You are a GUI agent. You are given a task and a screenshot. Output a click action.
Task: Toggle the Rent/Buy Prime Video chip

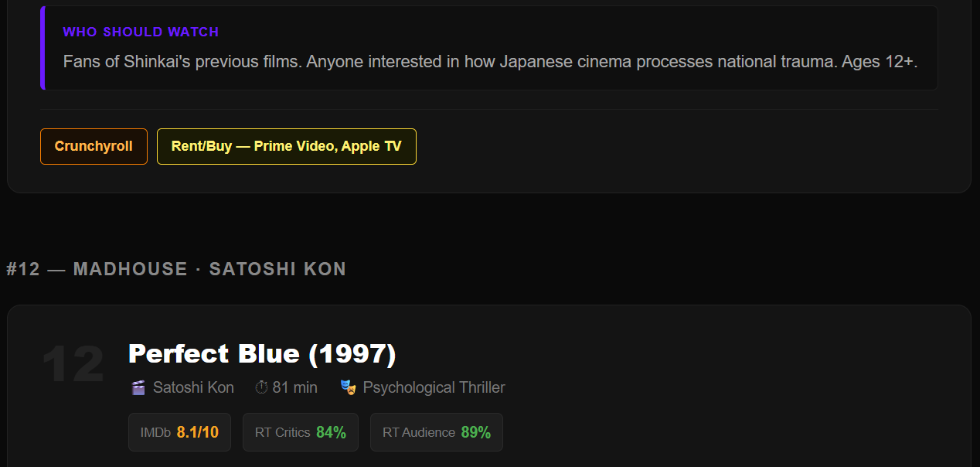click(x=287, y=146)
